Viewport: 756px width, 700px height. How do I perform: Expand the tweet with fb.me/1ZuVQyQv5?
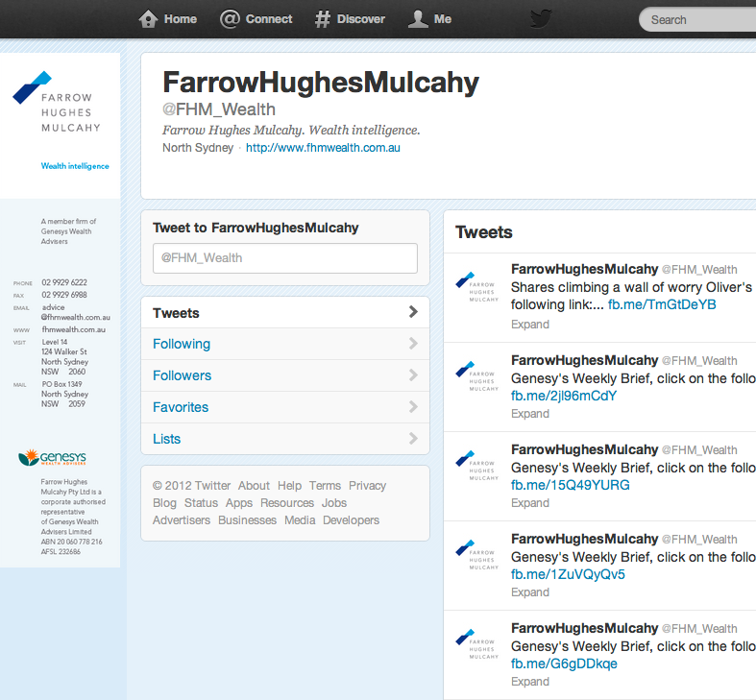[x=530, y=592]
